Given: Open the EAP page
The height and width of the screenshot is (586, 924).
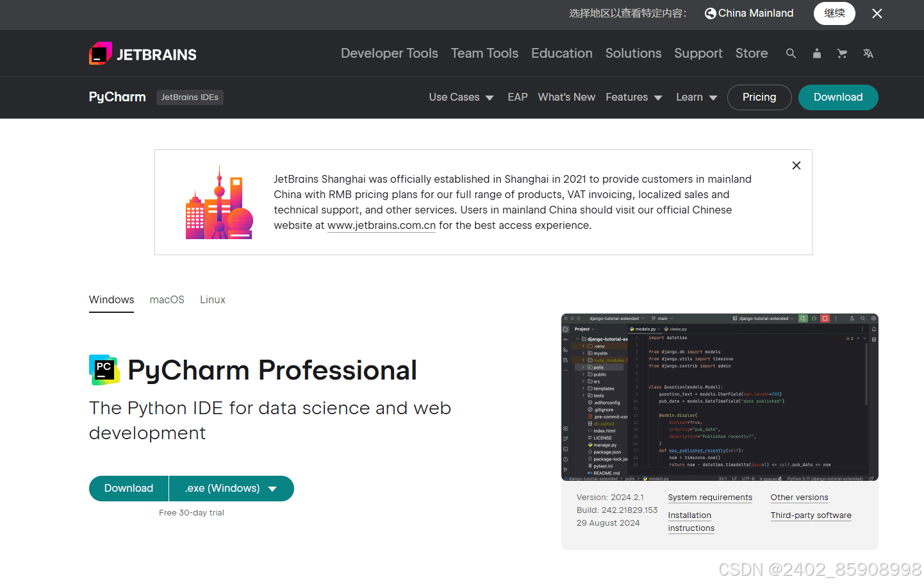Looking at the screenshot, I should (518, 97).
